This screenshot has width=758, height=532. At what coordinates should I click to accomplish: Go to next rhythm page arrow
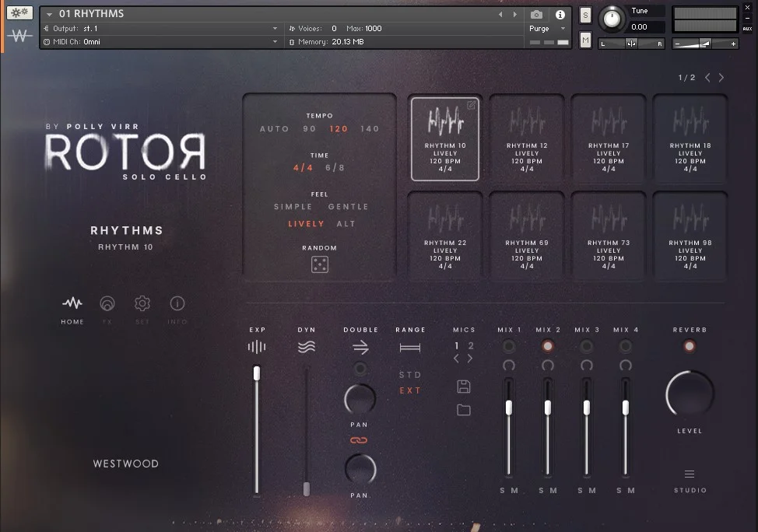click(x=721, y=78)
